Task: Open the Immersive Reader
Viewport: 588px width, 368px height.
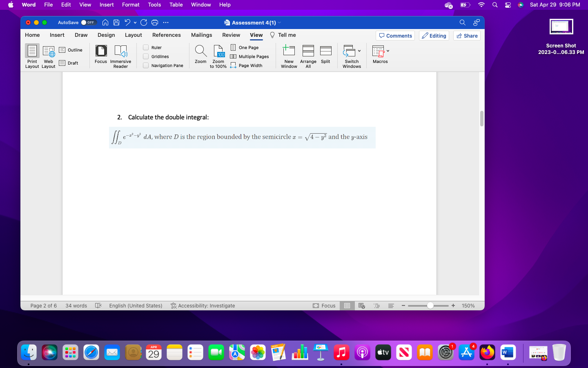Action: [120, 56]
